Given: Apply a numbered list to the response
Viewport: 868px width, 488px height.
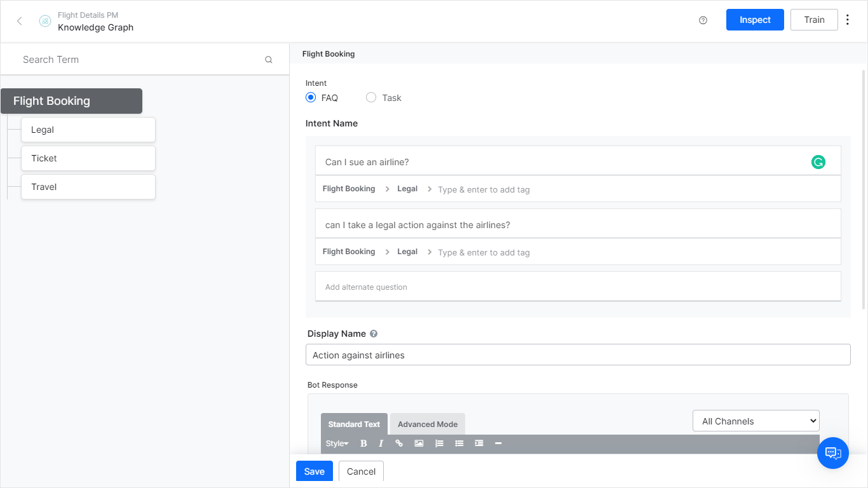Looking at the screenshot, I should pos(439,443).
